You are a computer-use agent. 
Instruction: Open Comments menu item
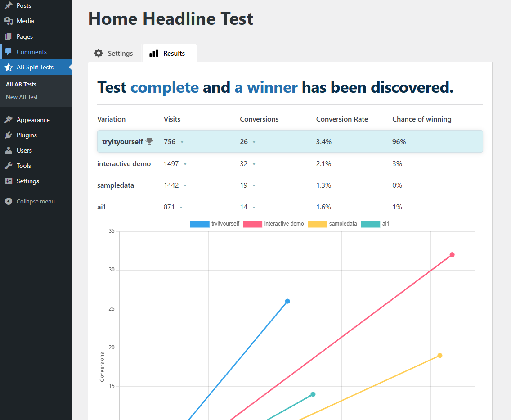point(36,52)
